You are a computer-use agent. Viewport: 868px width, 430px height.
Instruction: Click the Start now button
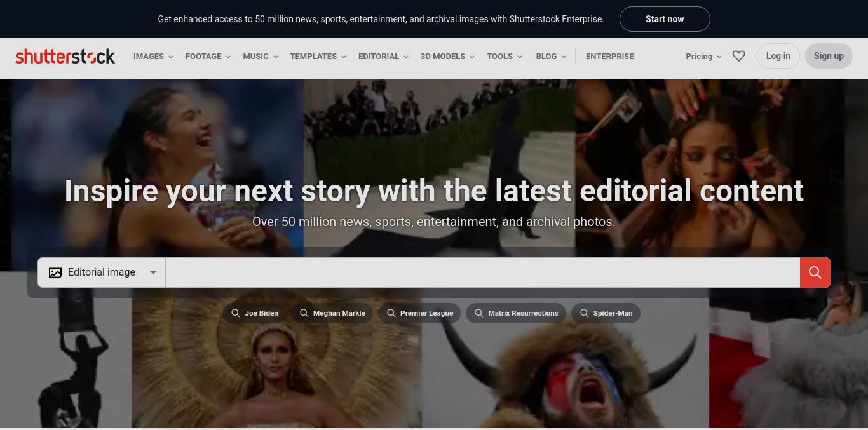[665, 19]
